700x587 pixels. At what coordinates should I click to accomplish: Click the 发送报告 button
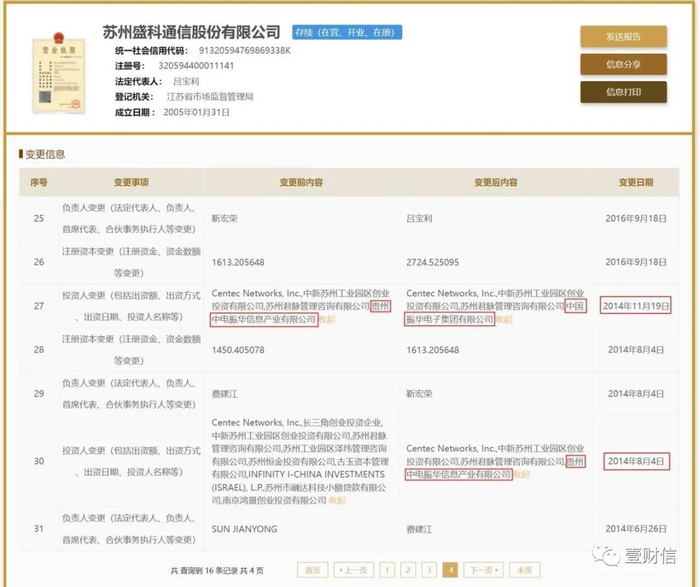pyautogui.click(x=623, y=37)
